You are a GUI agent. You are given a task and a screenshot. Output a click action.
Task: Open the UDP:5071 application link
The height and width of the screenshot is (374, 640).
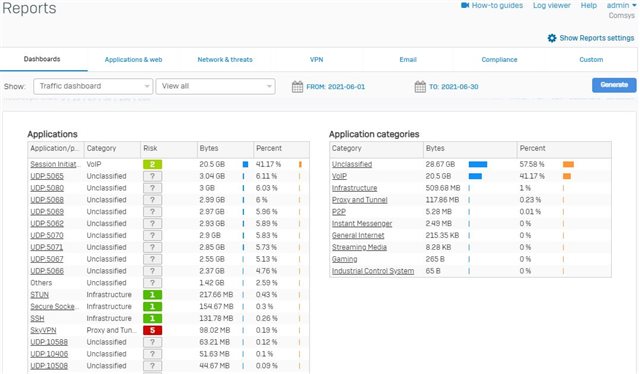tap(47, 247)
